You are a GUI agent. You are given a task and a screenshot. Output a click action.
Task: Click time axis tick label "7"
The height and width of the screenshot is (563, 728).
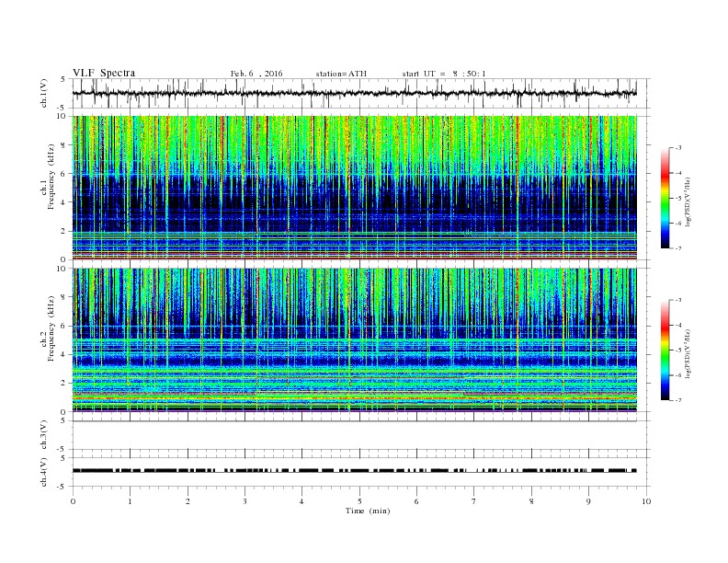point(474,501)
